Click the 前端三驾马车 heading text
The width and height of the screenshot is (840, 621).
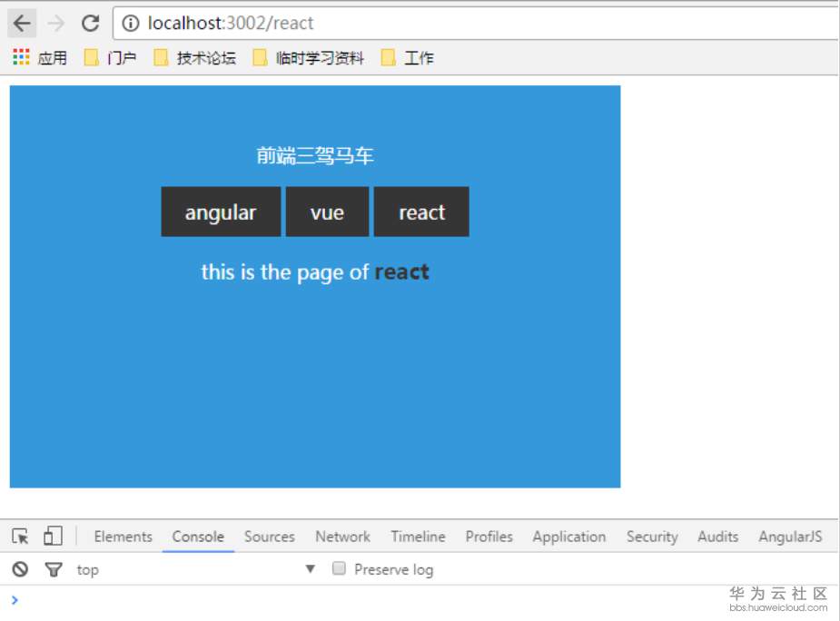[x=315, y=155]
